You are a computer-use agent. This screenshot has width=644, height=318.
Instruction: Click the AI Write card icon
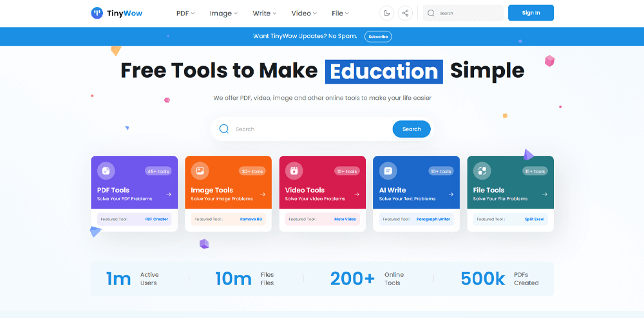point(388,171)
